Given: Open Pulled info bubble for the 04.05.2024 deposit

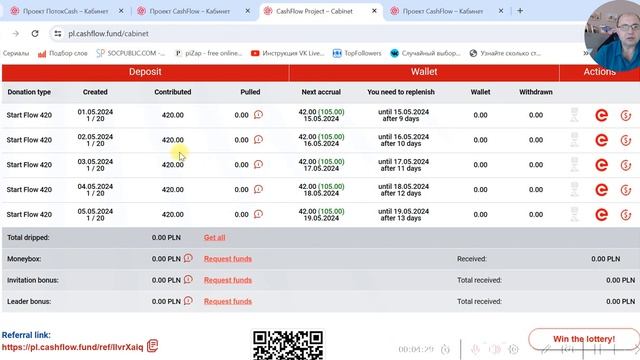Looking at the screenshot, I should [258, 189].
